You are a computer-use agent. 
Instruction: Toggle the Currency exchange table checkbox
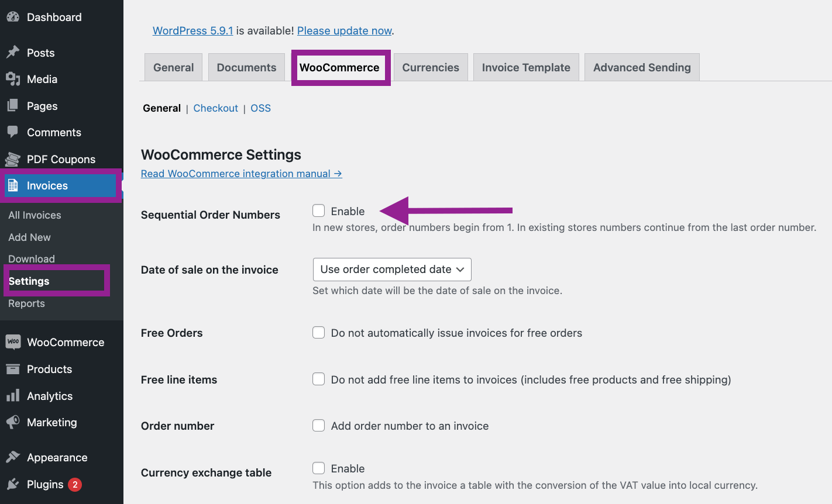319,468
